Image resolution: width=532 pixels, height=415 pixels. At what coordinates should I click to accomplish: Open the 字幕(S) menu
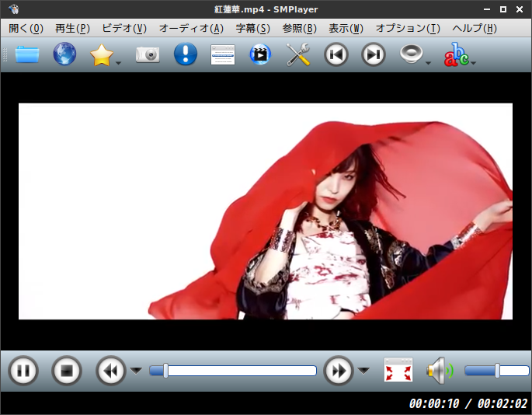click(x=252, y=28)
